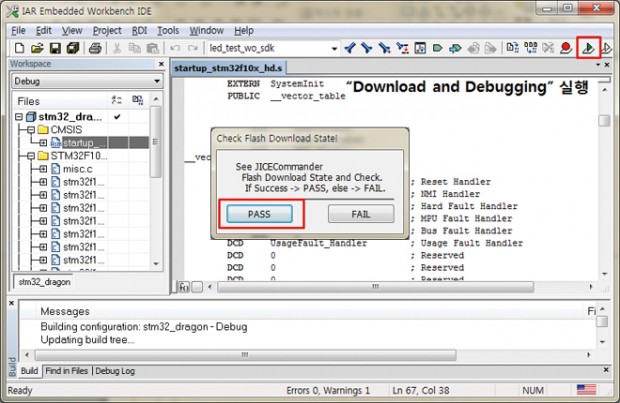Click the Undo arrow icon

175,48
